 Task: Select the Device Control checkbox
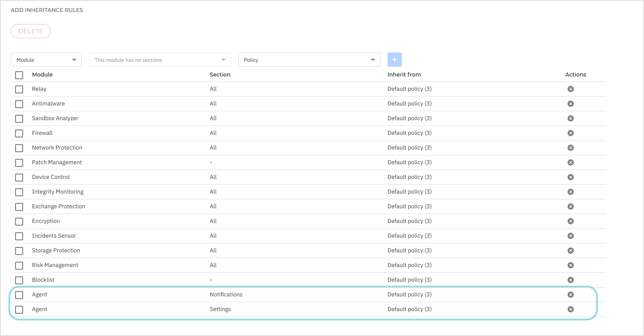(19, 177)
